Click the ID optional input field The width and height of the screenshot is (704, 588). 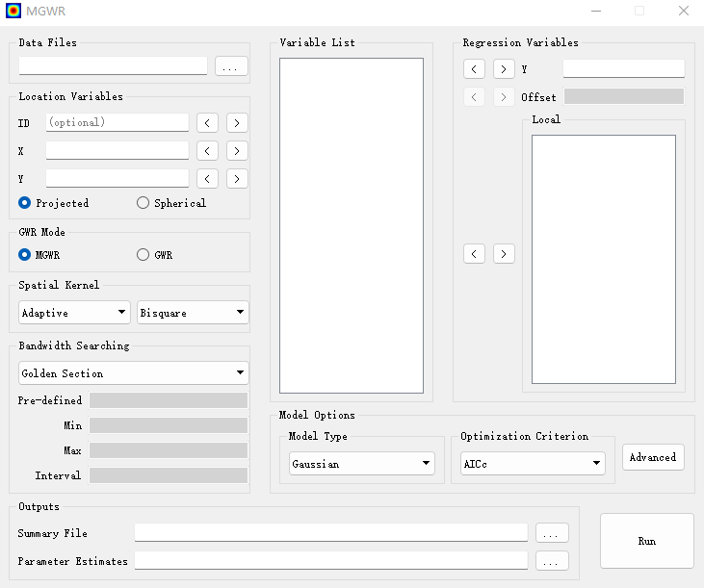click(117, 122)
